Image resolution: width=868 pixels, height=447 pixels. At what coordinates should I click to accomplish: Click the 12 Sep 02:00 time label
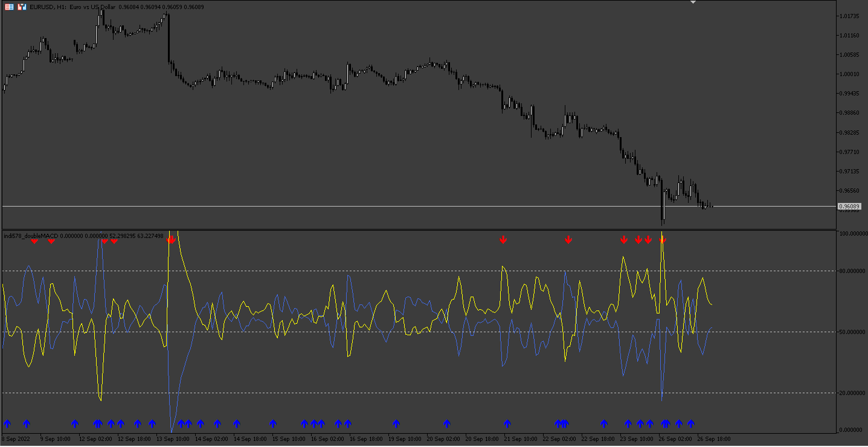click(95, 440)
